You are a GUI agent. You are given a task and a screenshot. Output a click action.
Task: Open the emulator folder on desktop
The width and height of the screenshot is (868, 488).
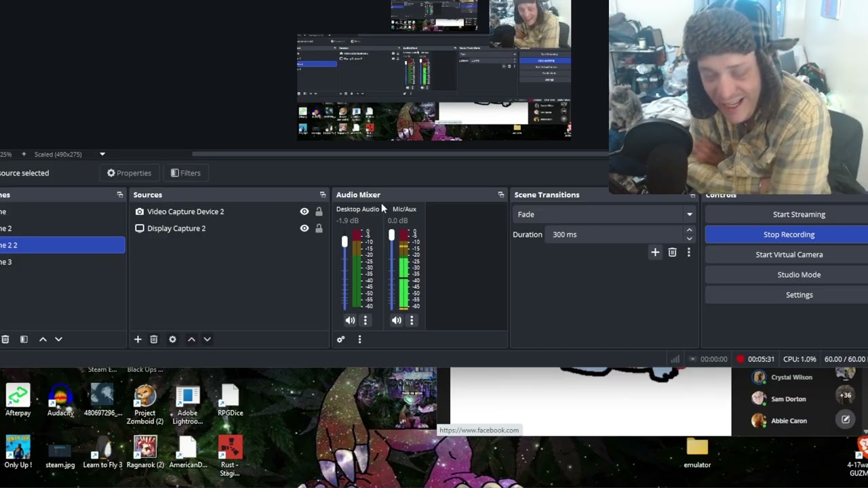pyautogui.click(x=697, y=453)
